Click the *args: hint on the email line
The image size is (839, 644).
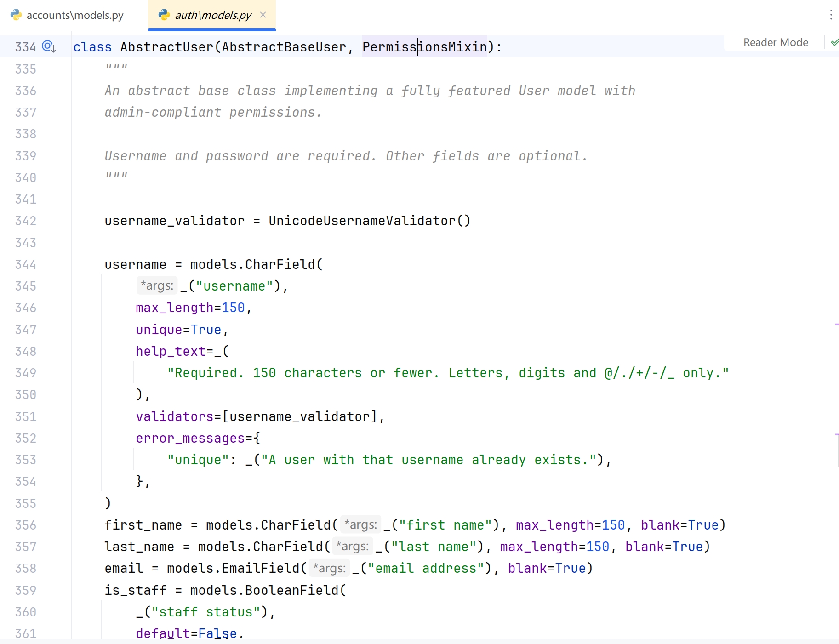click(x=329, y=568)
